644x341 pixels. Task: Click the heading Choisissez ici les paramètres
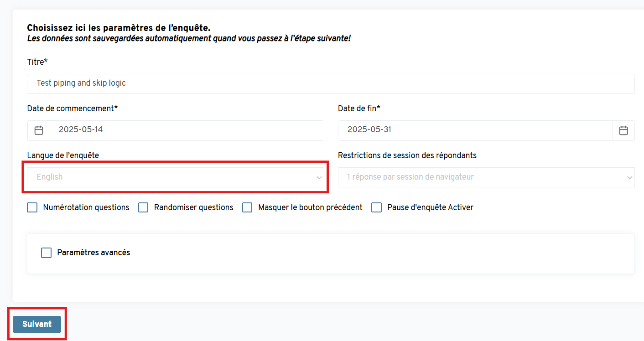[x=119, y=28]
